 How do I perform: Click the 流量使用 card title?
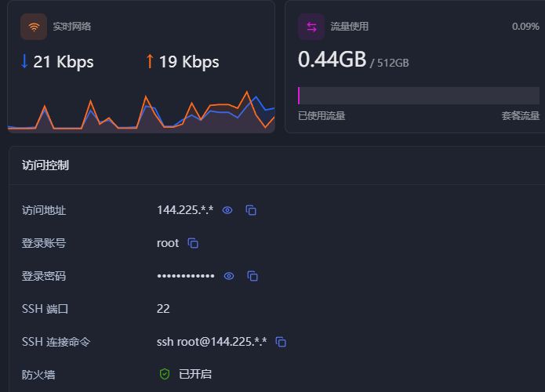[349, 27]
